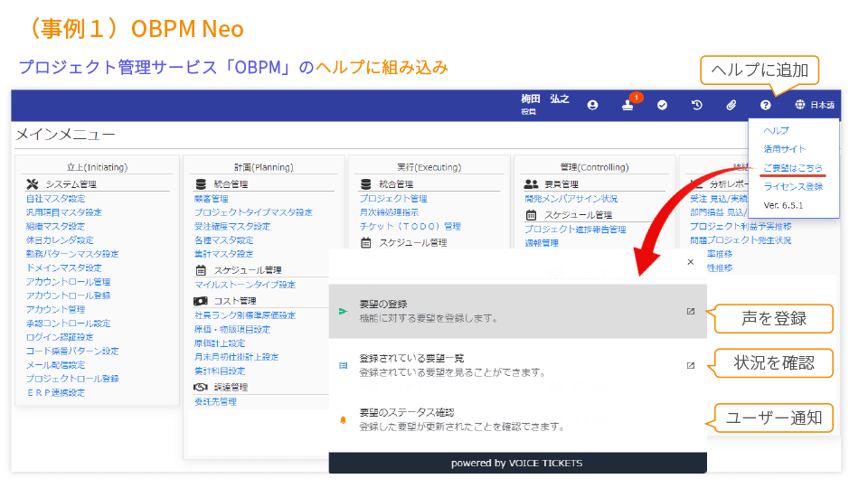Viewport: 868px width, 488px height.
Task: Select ヘルプ from the help menu
Action: coord(776,131)
